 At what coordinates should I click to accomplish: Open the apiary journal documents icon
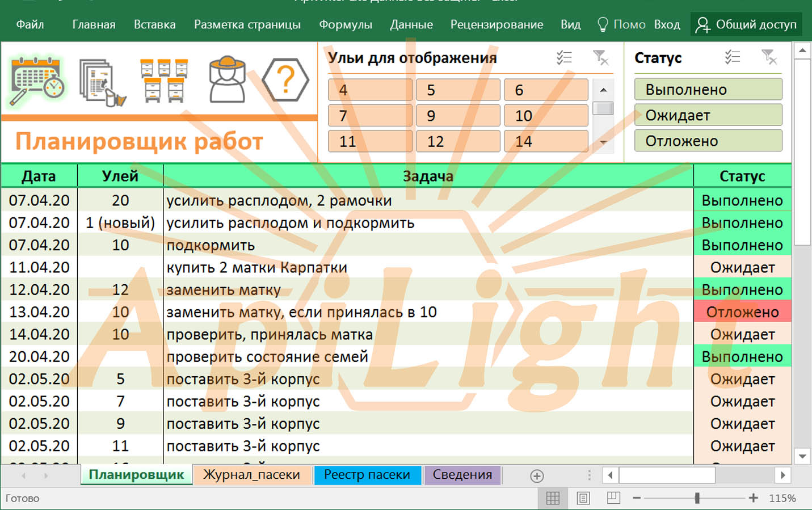[102, 82]
